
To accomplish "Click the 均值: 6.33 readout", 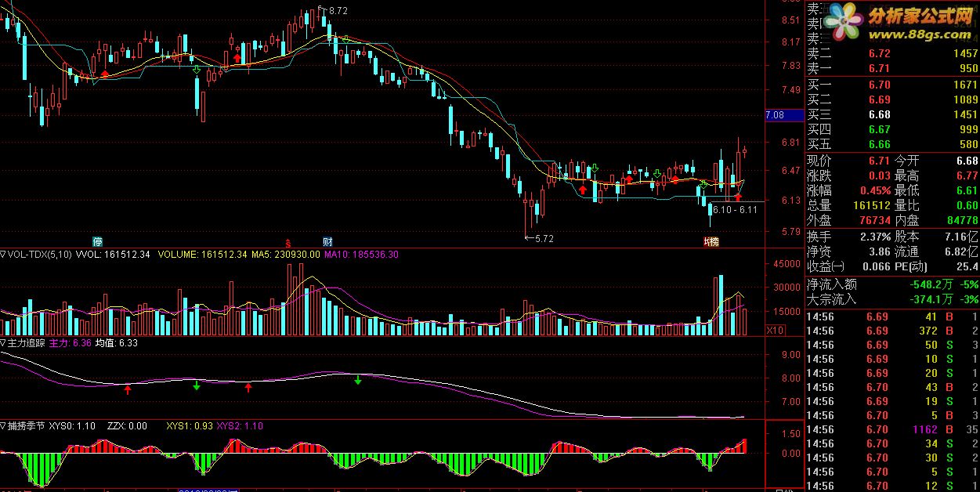I will click(x=117, y=343).
